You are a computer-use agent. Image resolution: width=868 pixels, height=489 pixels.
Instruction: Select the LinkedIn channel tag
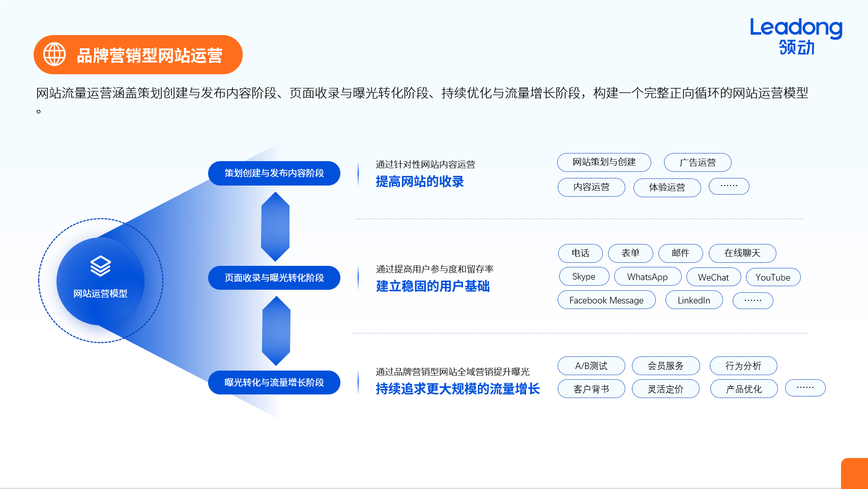694,300
